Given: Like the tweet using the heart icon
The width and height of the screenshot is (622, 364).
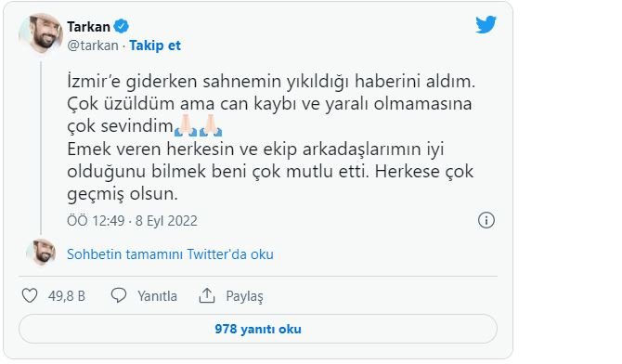Looking at the screenshot, I should click(x=30, y=295).
